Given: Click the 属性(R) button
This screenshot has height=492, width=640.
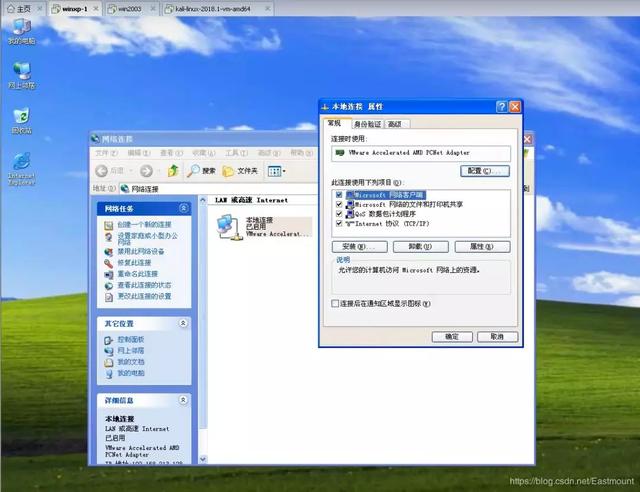Looking at the screenshot, I should click(x=482, y=247).
